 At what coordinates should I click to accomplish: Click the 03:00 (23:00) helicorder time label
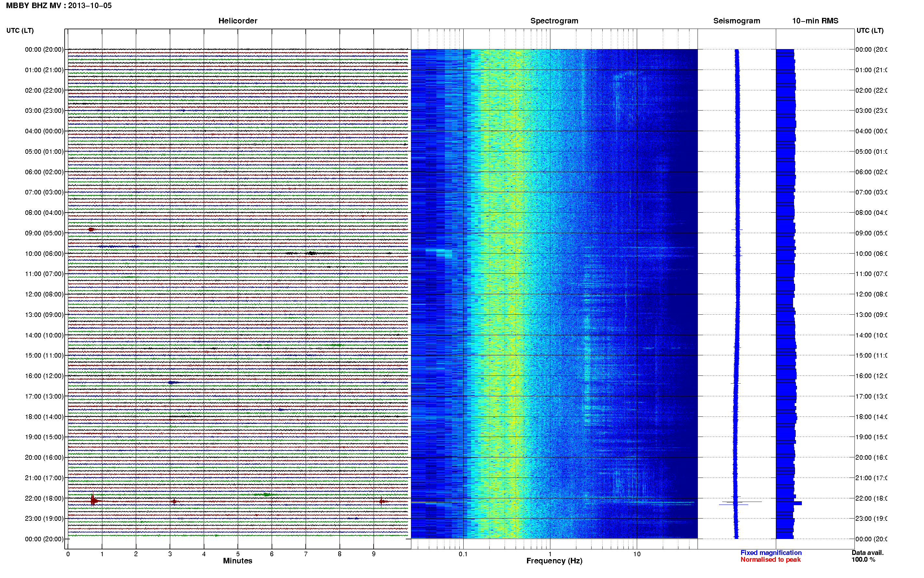pos(44,111)
